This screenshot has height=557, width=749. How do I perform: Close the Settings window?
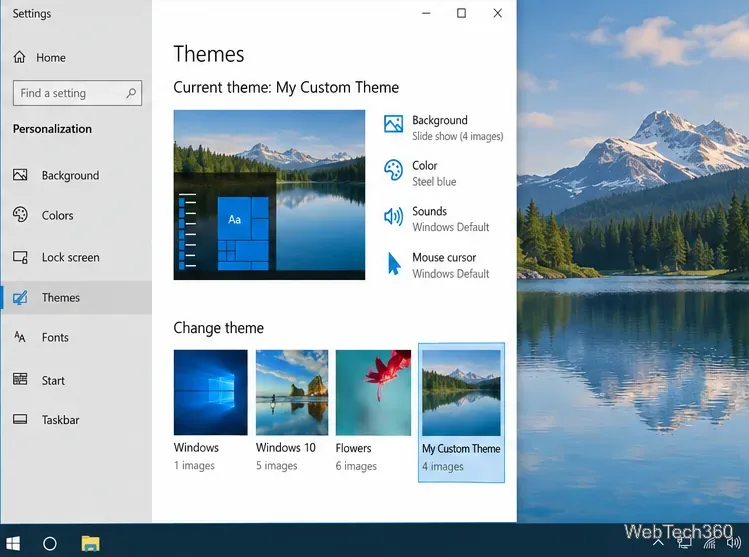pos(497,13)
